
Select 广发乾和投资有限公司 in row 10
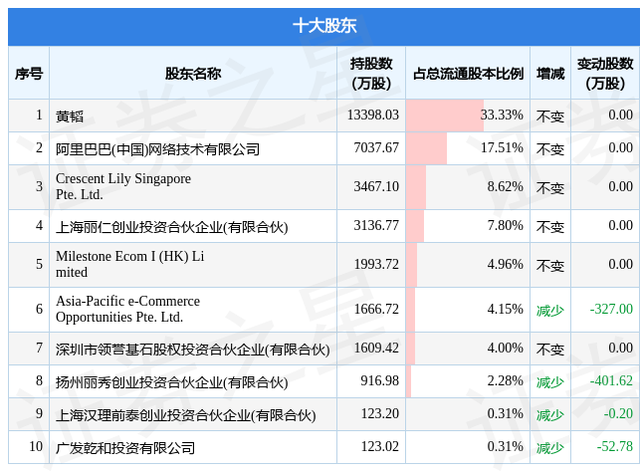[125, 448]
